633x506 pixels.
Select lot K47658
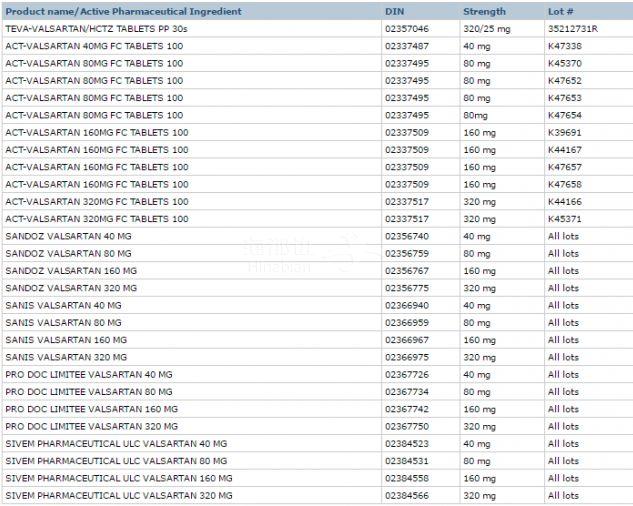coord(565,185)
